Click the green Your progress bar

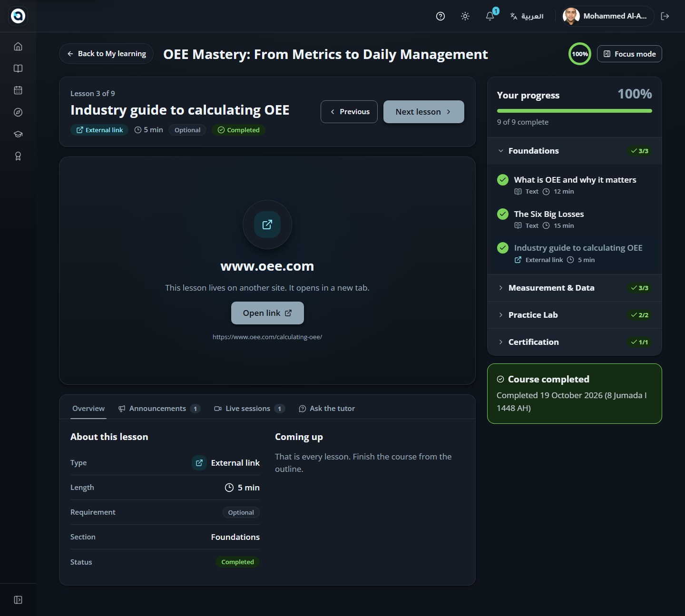(x=575, y=111)
